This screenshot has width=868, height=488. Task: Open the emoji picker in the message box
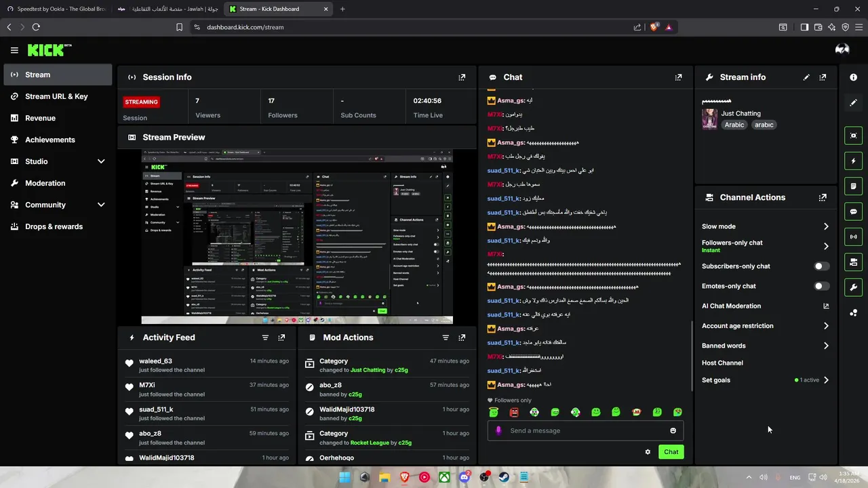click(x=673, y=430)
